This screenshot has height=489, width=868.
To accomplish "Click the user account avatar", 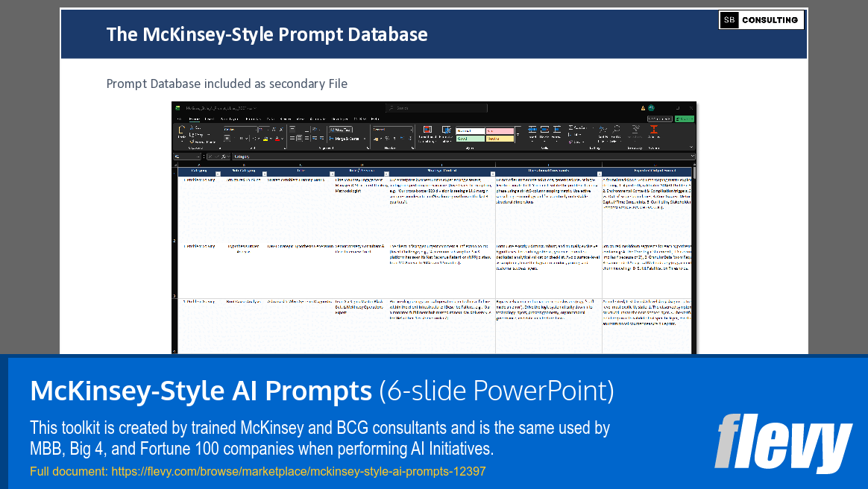I will pyautogui.click(x=651, y=108).
